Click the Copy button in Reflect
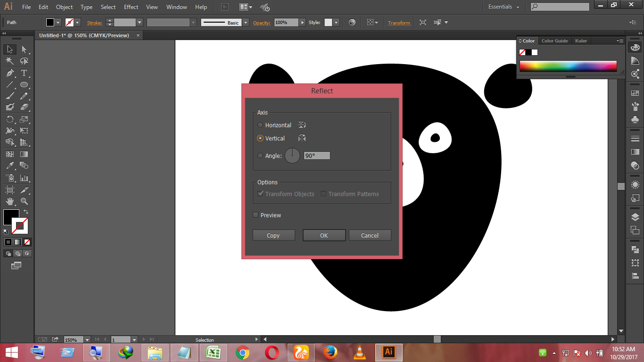This screenshot has width=644, height=362. click(x=273, y=235)
